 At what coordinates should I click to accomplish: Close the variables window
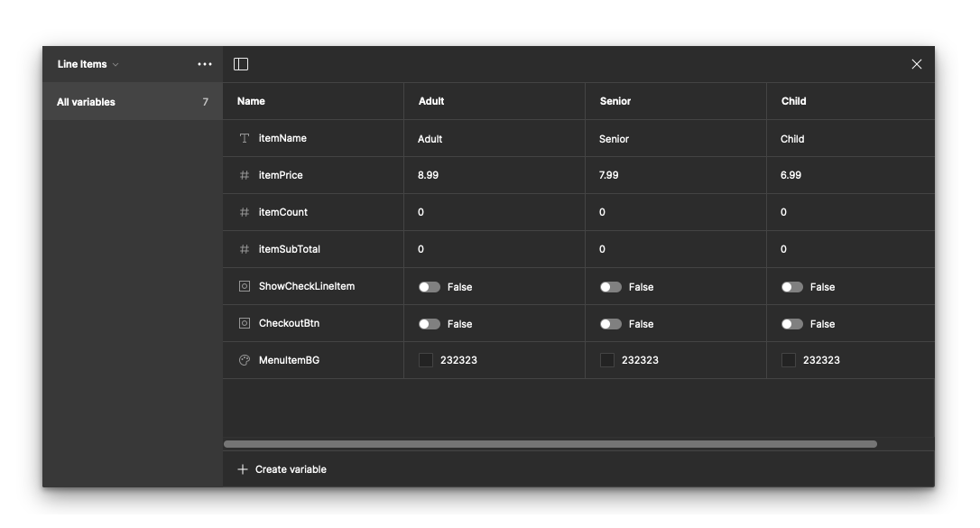[916, 64]
